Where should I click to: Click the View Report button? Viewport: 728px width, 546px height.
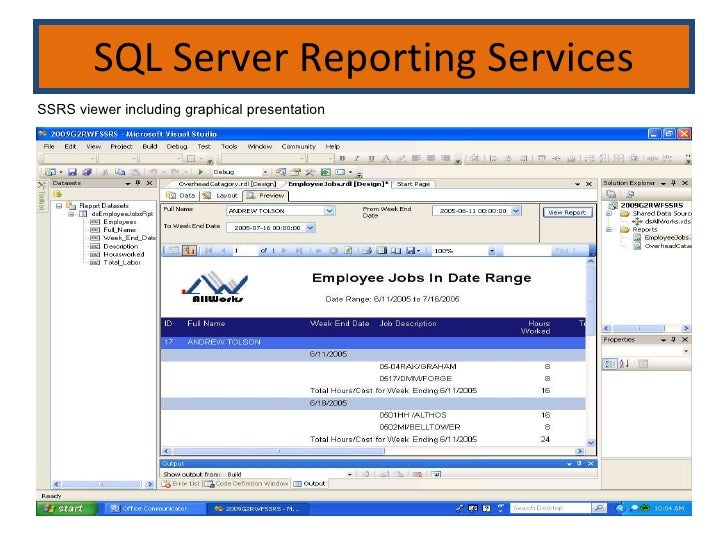click(567, 213)
